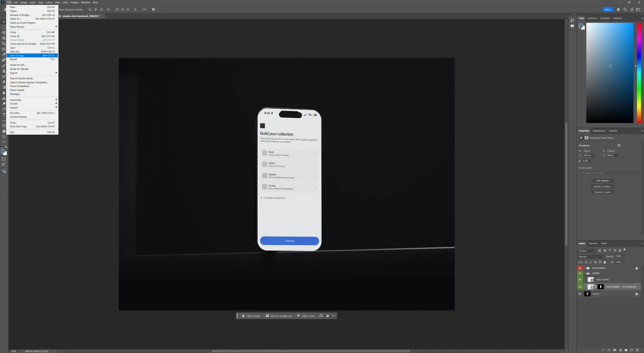Filter layers by type layers (T icon)
The height and width of the screenshot is (353, 644).
pos(610,250)
